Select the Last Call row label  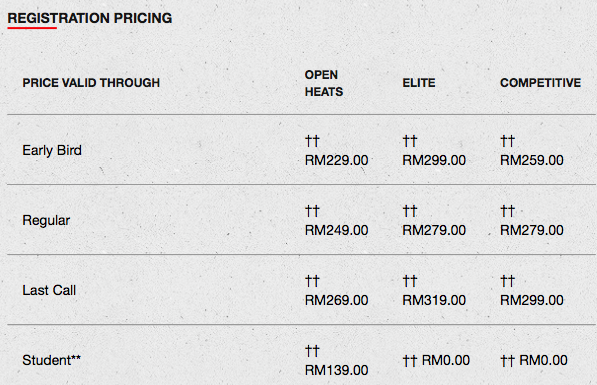pyautogui.click(x=49, y=290)
